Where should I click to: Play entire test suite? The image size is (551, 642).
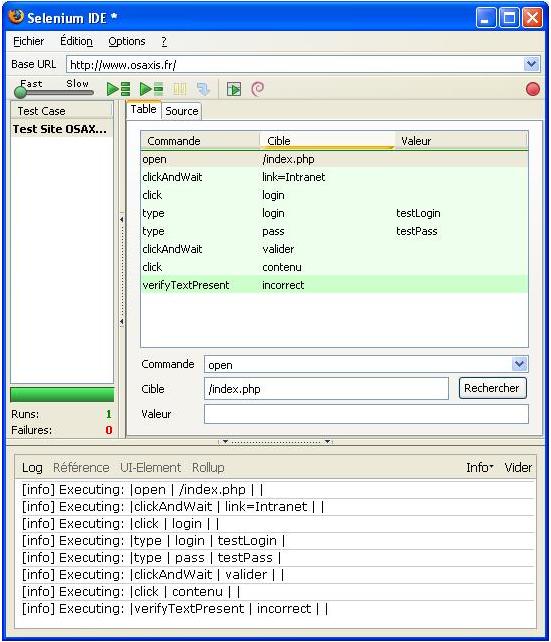(118, 89)
